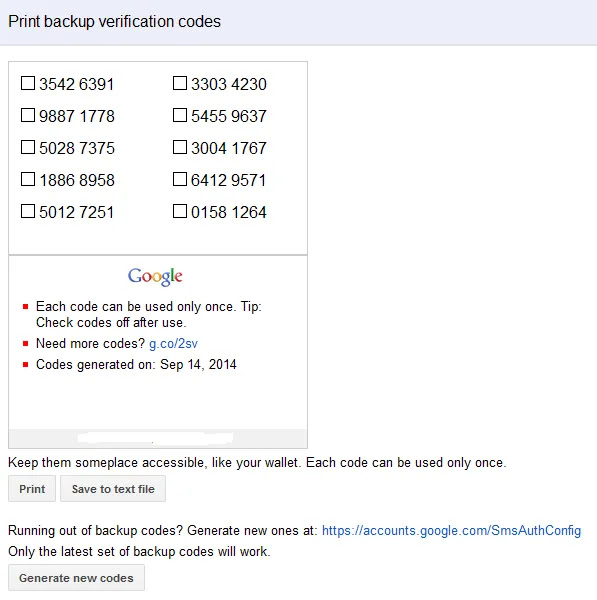Tick the checkbox for 0158 1264
This screenshot has height=600, width=597.
[x=180, y=211]
